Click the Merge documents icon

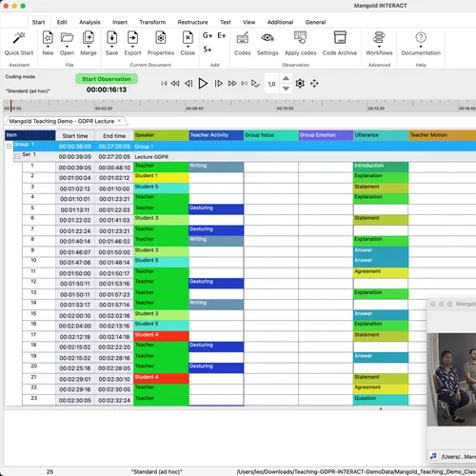click(x=89, y=38)
